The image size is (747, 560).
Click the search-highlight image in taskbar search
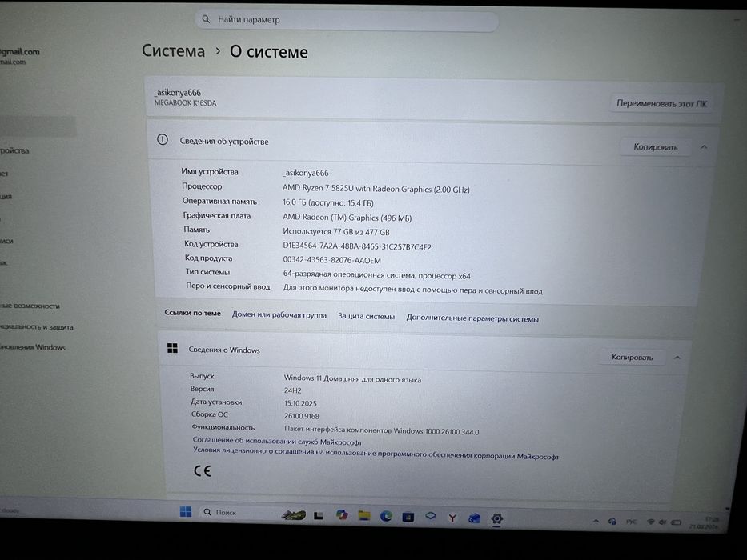294,514
